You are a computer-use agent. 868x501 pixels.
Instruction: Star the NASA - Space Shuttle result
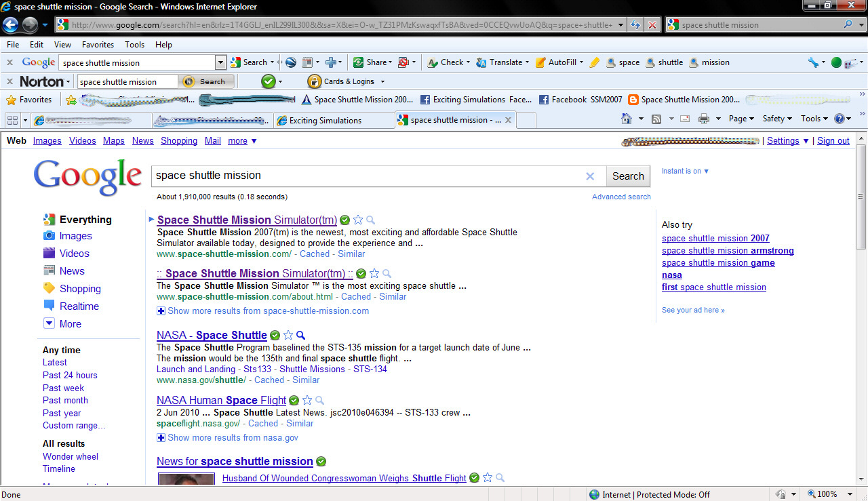coord(288,335)
